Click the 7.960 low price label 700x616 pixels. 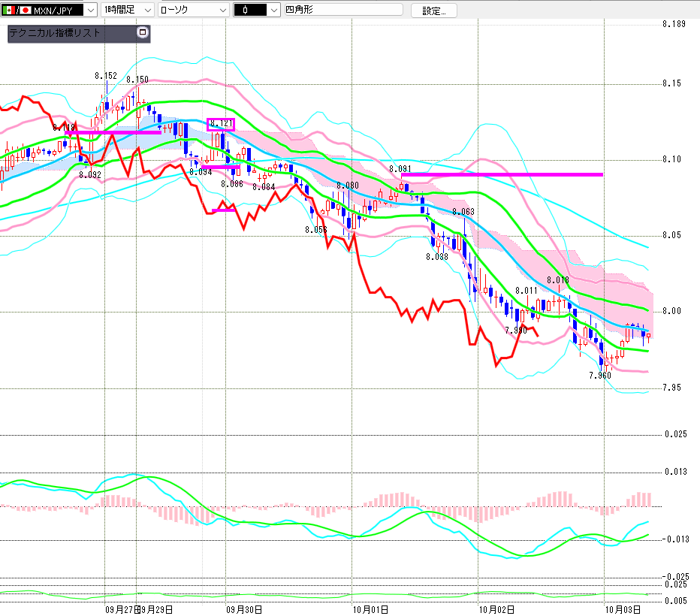pos(599,375)
